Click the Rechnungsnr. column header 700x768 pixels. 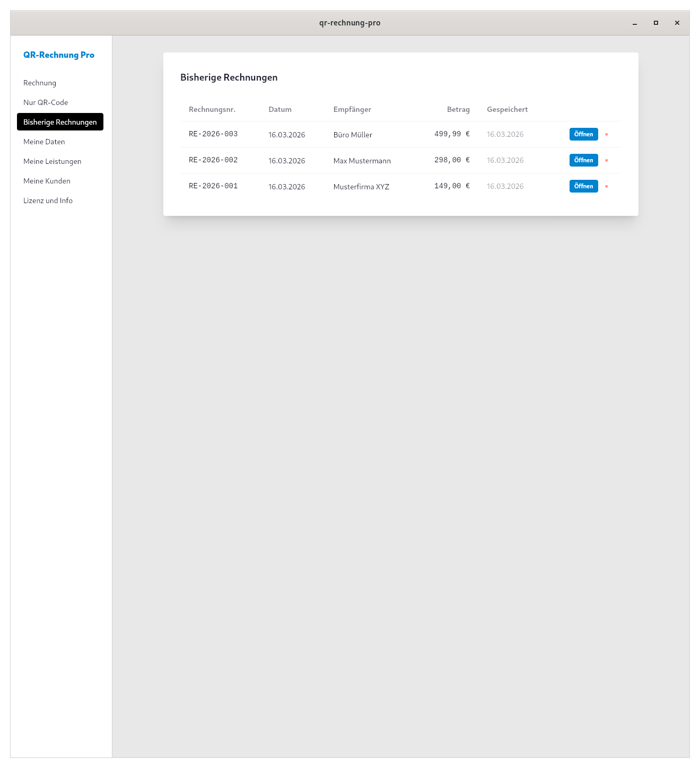coord(212,109)
